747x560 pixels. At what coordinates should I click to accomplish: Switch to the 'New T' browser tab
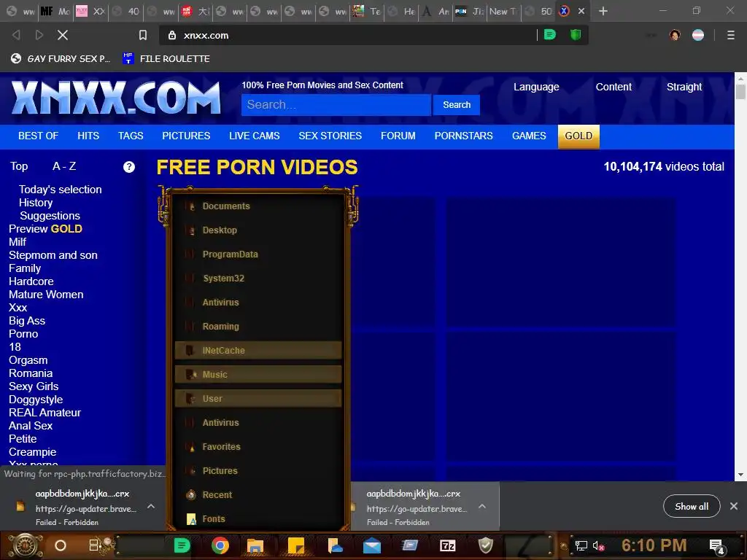(503, 11)
